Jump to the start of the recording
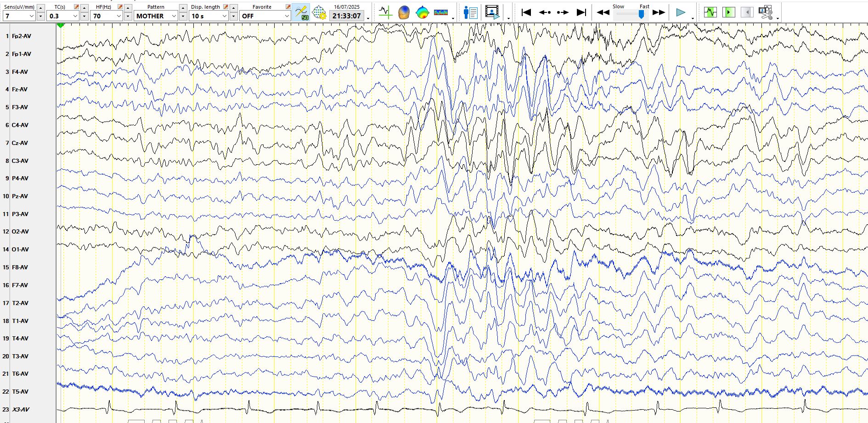 [526, 12]
